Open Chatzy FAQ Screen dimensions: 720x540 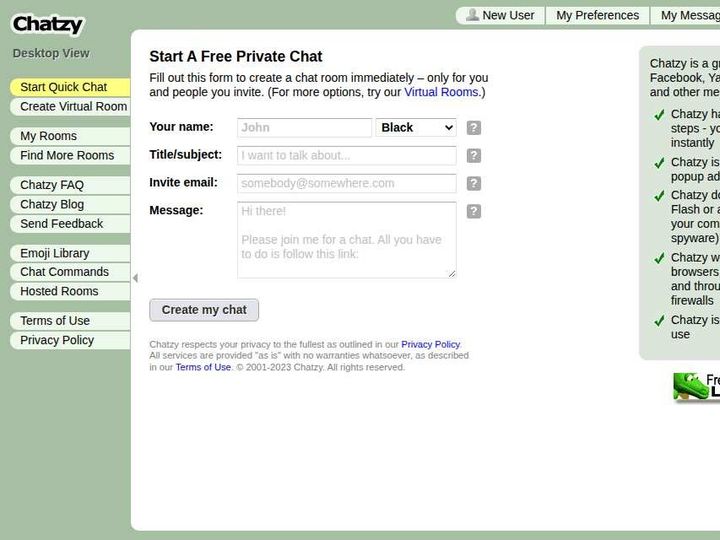[70, 185]
